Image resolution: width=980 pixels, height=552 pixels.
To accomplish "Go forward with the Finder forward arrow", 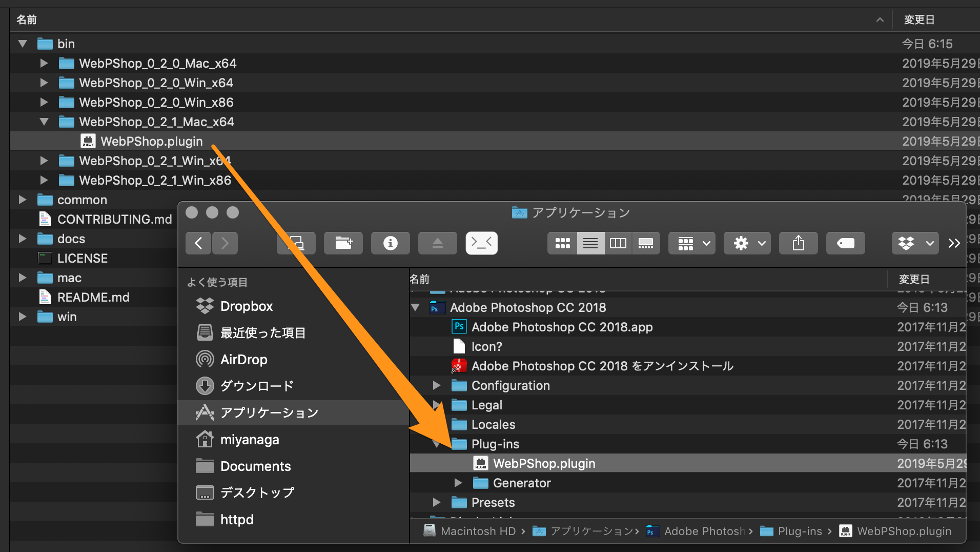I will pos(224,243).
